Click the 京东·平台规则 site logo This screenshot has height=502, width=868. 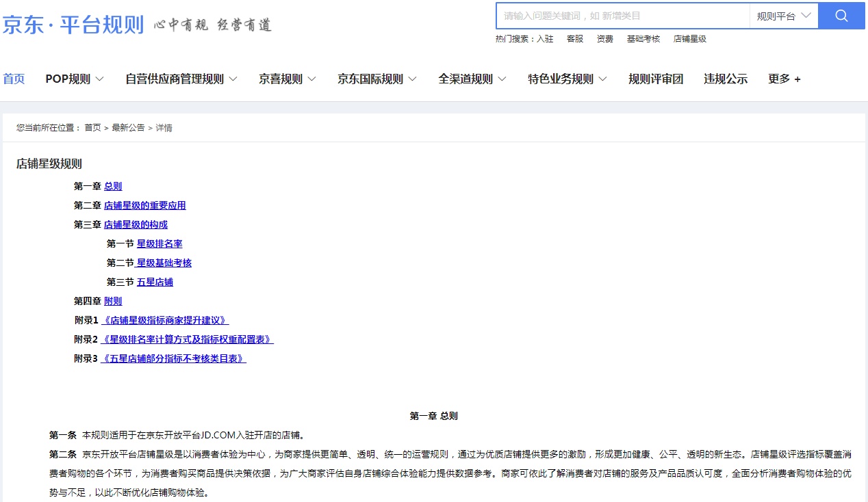(x=73, y=25)
